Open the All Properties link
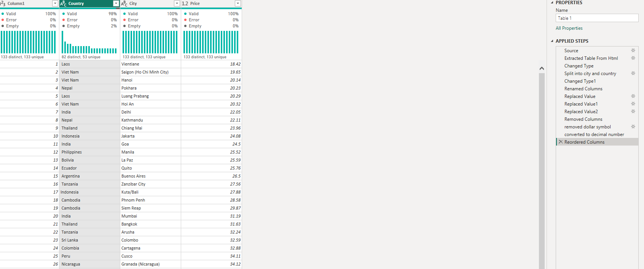 (569, 28)
